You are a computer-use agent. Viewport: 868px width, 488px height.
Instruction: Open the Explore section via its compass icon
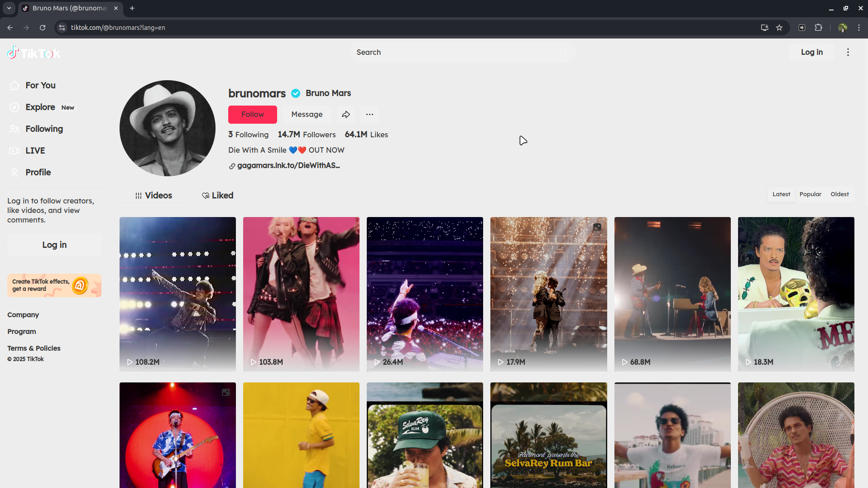(14, 107)
